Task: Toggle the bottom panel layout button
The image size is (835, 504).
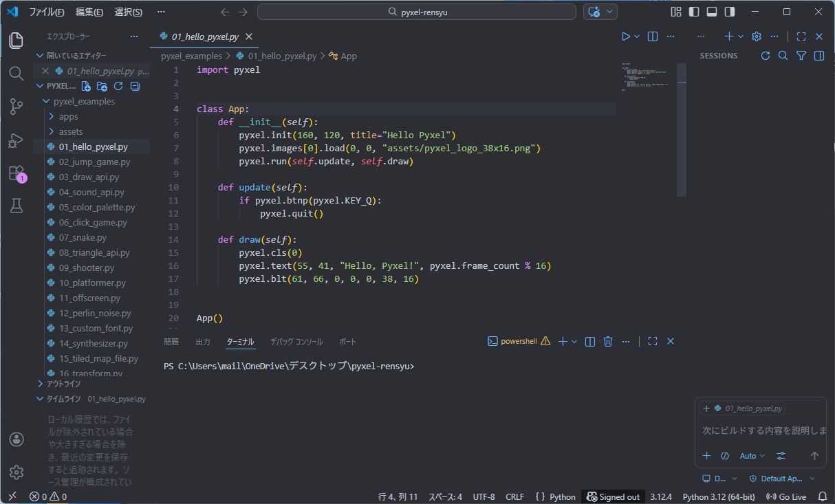Action: coord(712,12)
